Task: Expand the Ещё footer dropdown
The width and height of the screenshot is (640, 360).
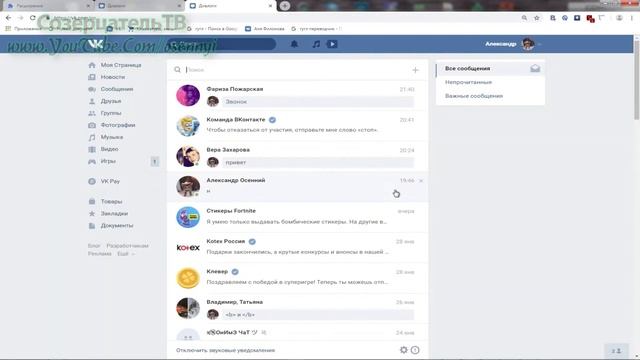Action: [x=126, y=253]
